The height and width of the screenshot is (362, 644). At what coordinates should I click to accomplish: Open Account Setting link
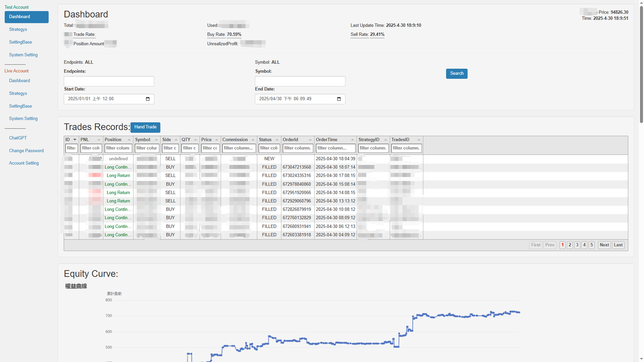(24, 163)
